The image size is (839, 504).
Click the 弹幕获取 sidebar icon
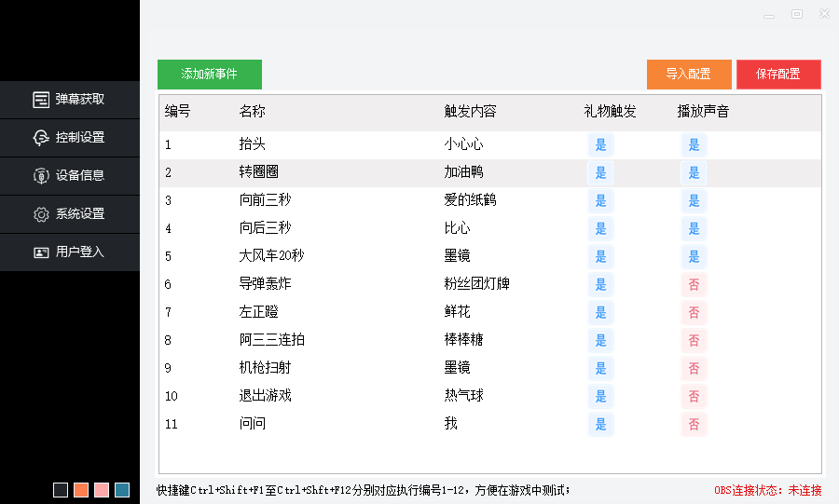tap(41, 100)
